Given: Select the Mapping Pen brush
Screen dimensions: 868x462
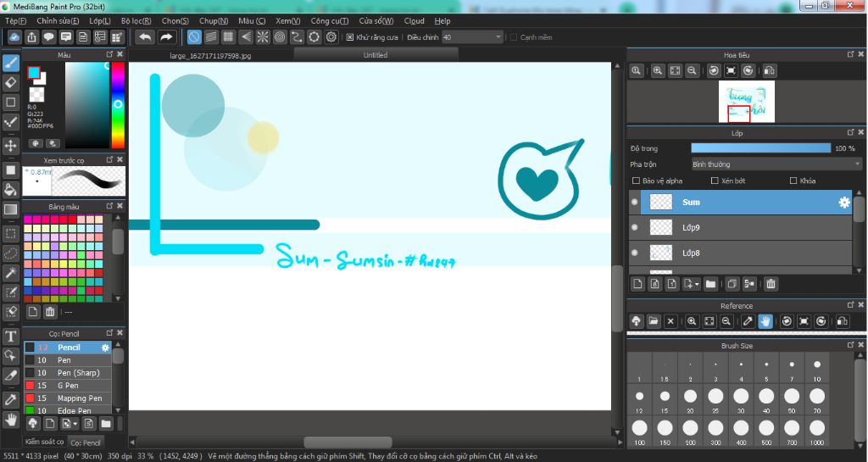Looking at the screenshot, I should 68,398.
